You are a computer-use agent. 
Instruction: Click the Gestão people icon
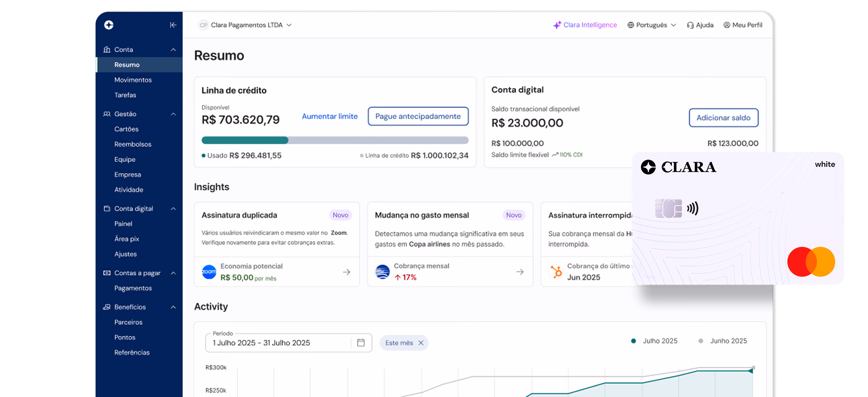tap(107, 114)
